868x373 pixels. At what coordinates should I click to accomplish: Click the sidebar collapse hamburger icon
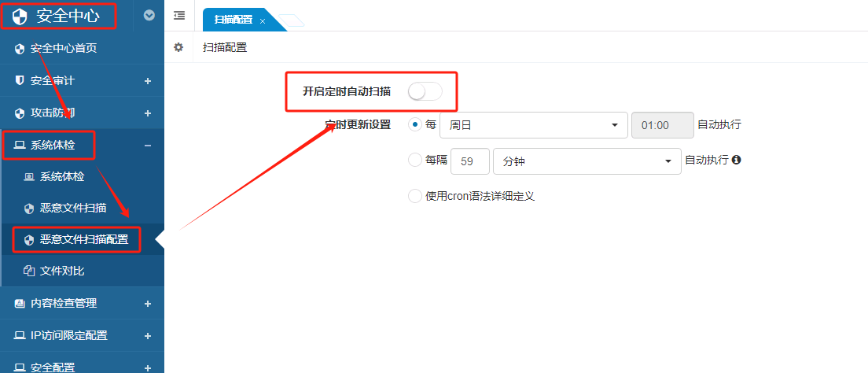179,15
